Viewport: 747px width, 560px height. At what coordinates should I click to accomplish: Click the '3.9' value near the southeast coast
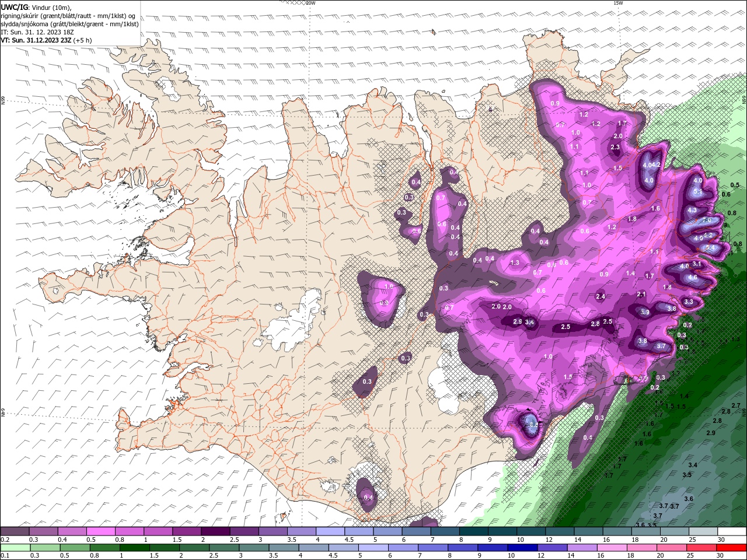pyautogui.click(x=645, y=313)
